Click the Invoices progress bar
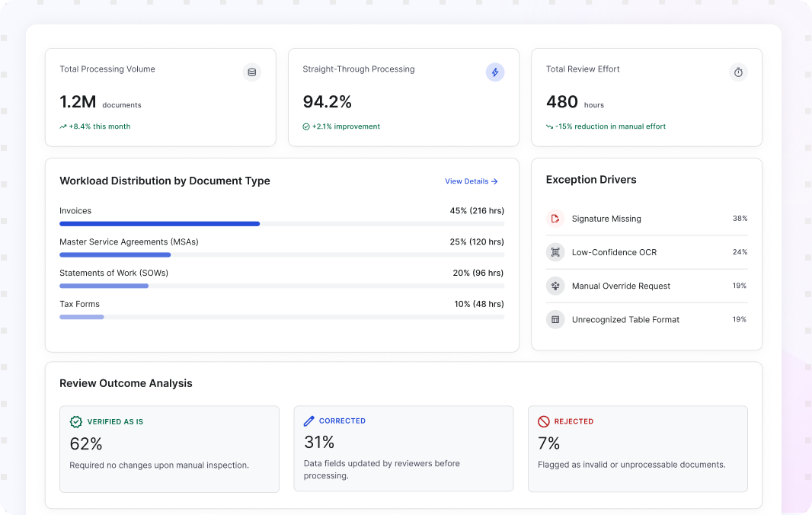Screen dimensions: 812x515 (282, 224)
